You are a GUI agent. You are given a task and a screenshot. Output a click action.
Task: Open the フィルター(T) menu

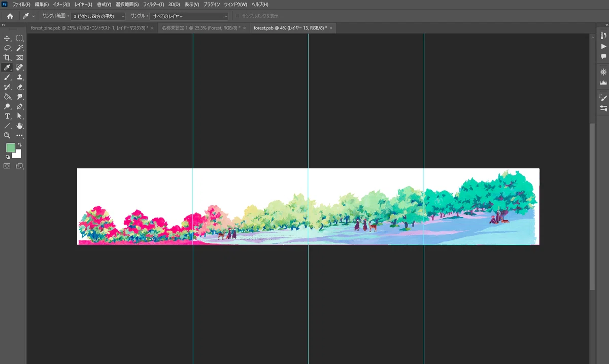click(154, 5)
